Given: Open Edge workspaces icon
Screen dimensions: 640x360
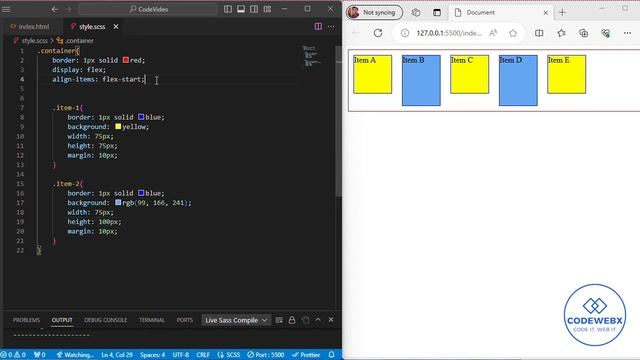Looking at the screenshot, I should click(x=416, y=13).
